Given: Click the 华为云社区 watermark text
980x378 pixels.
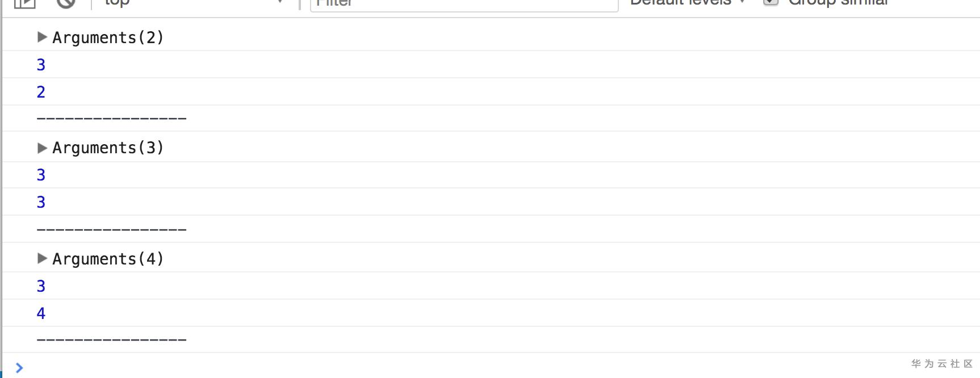Looking at the screenshot, I should [x=941, y=364].
